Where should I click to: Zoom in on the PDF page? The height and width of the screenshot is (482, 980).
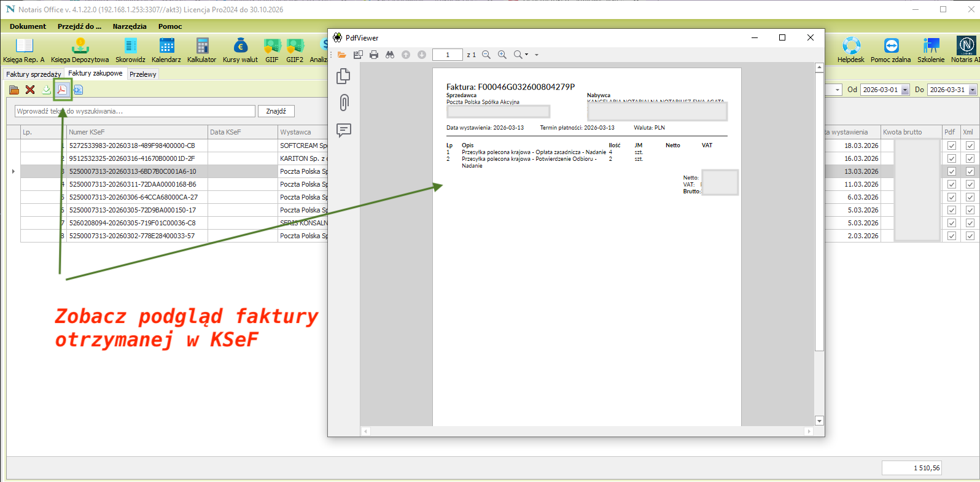tap(502, 55)
